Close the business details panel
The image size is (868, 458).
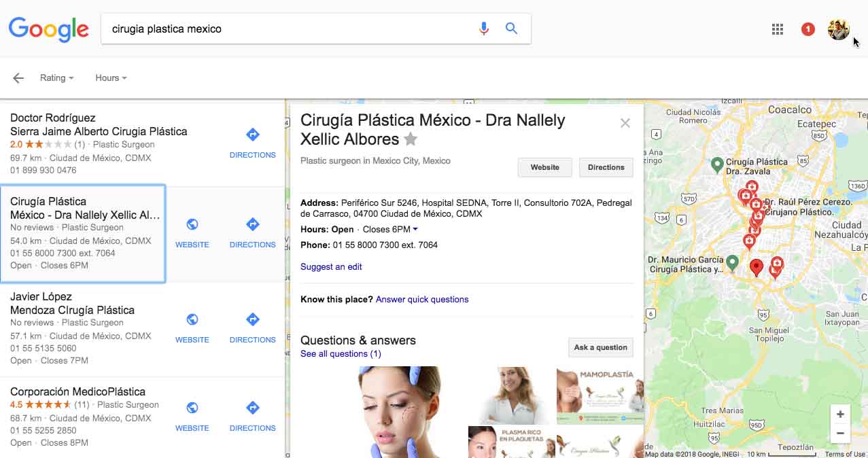[x=625, y=123]
